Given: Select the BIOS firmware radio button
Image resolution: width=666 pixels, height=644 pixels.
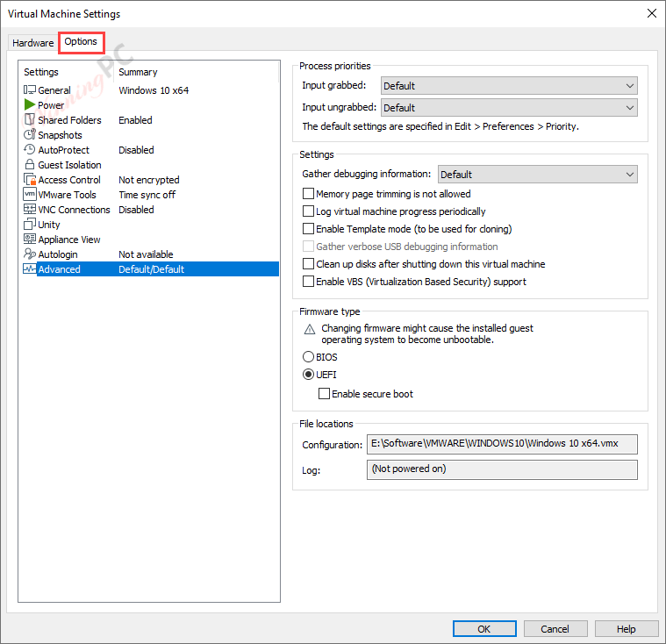Looking at the screenshot, I should point(308,357).
